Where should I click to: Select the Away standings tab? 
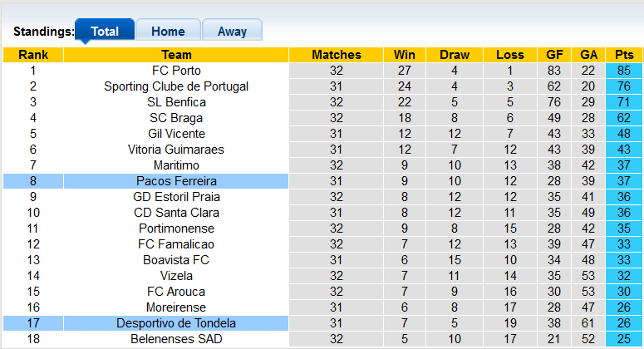tap(232, 32)
